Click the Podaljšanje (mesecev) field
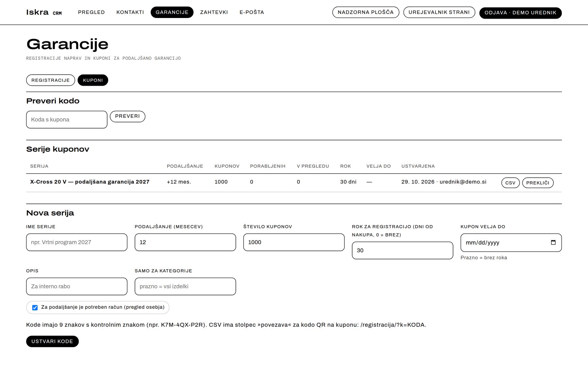This screenshot has height=368, width=588. click(185, 242)
